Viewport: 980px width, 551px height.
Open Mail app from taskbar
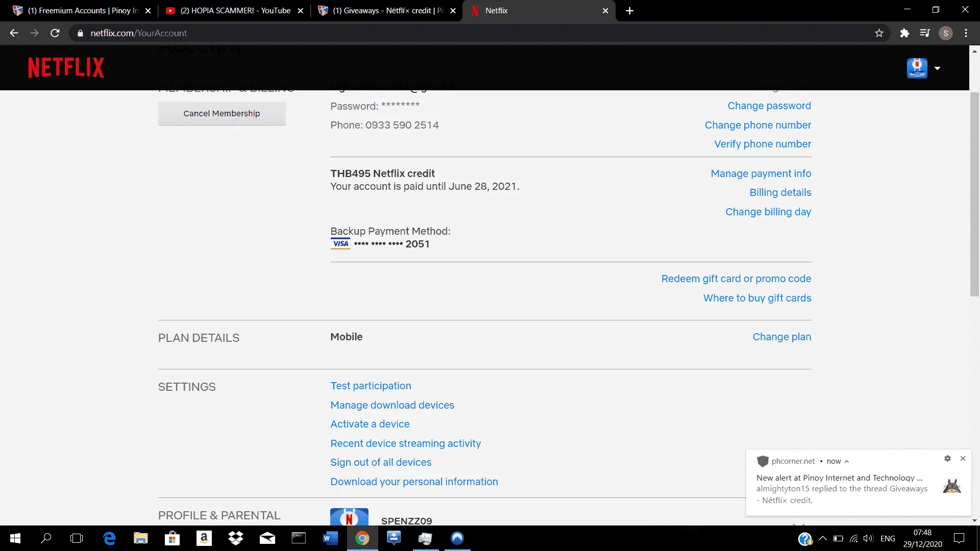(x=267, y=538)
